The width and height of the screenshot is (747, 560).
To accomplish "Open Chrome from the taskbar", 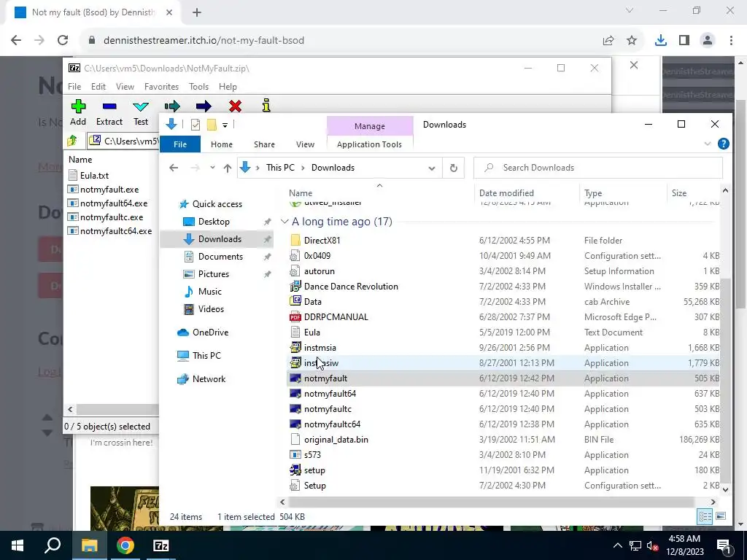I will pyautogui.click(x=125, y=545).
